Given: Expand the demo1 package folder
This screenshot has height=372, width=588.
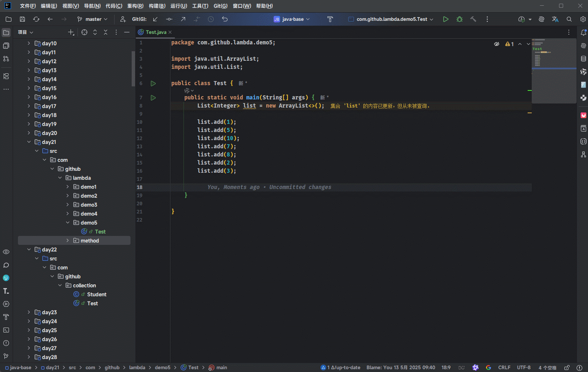Looking at the screenshot, I should point(68,187).
